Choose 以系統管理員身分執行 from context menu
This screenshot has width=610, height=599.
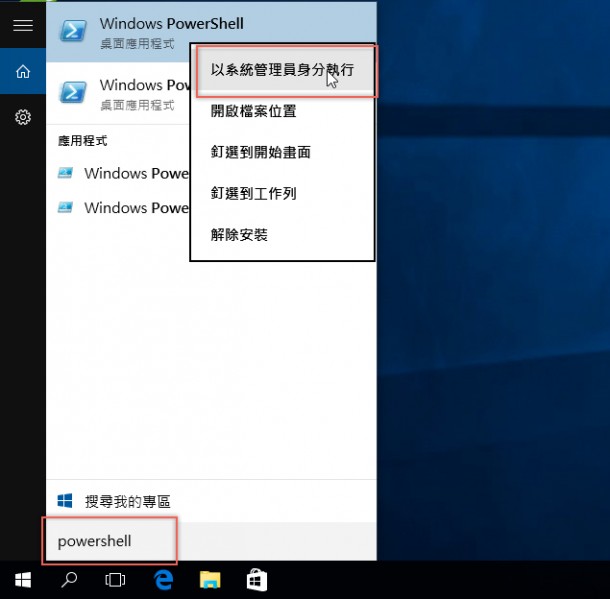pyautogui.click(x=282, y=70)
